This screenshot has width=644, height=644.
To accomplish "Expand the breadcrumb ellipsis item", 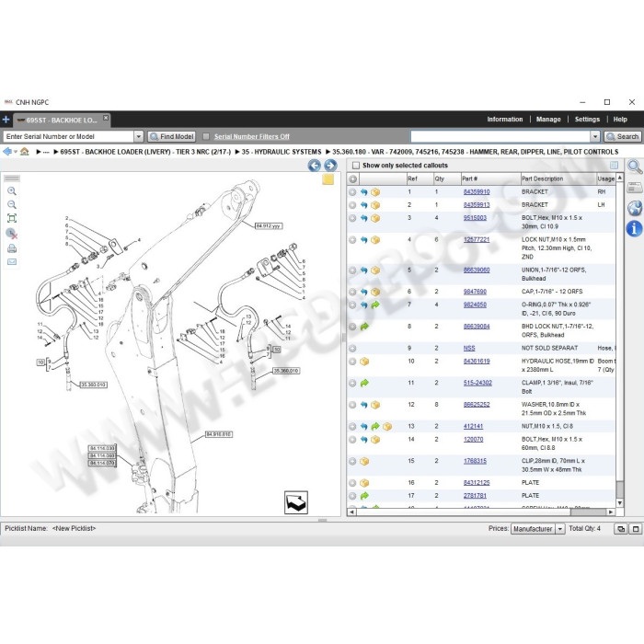I will point(46,152).
